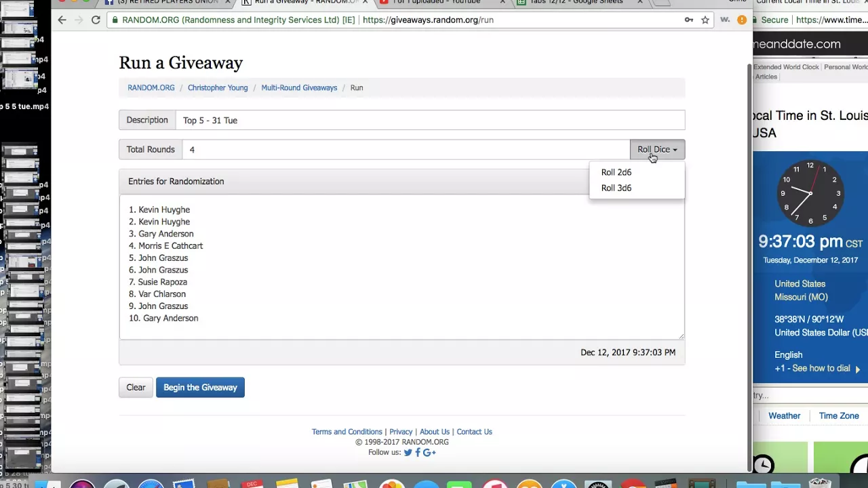Select entry 7. Susie Rapoza
This screenshot has height=488, width=868.
pos(158,282)
